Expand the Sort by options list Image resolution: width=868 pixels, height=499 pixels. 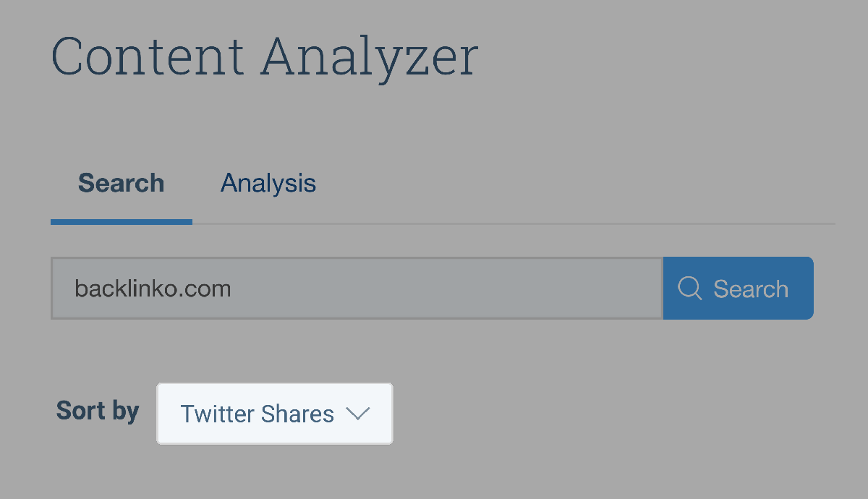tap(275, 414)
